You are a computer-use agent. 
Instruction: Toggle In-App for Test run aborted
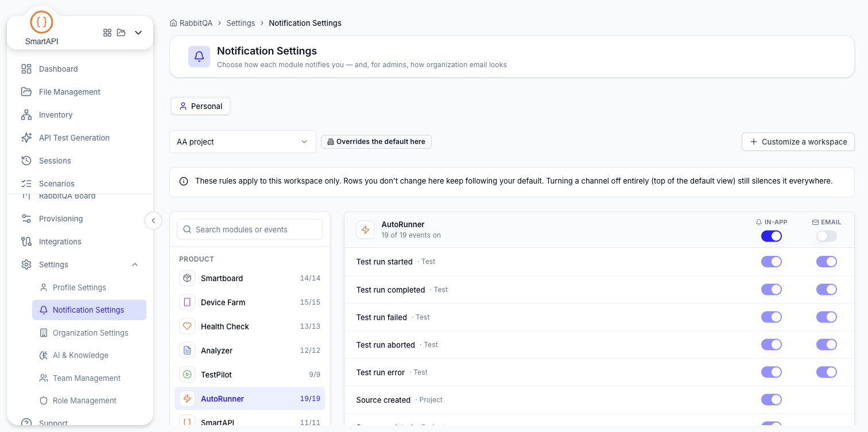pyautogui.click(x=772, y=345)
